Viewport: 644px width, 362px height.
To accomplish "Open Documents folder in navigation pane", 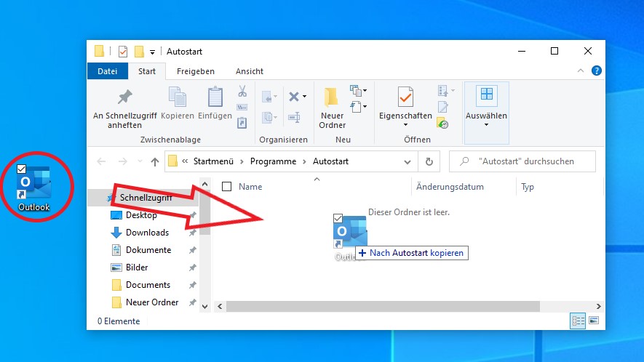I will [148, 285].
